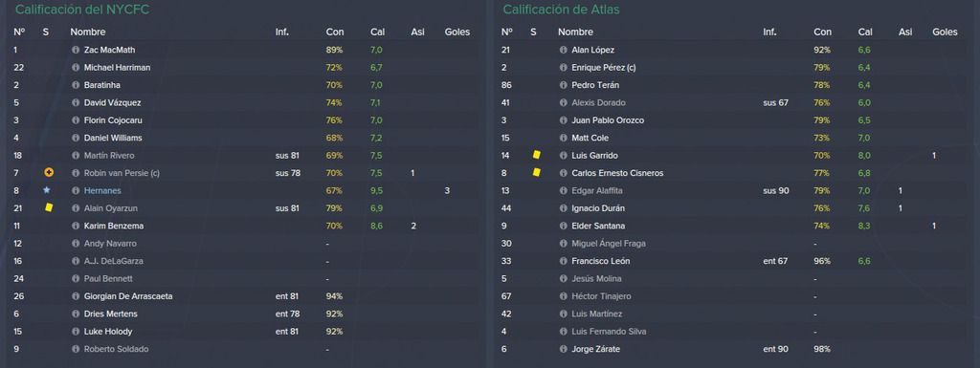Click the info icon next to Karim Benzema
Image resolution: width=980 pixels, height=368 pixels.
tap(76, 226)
